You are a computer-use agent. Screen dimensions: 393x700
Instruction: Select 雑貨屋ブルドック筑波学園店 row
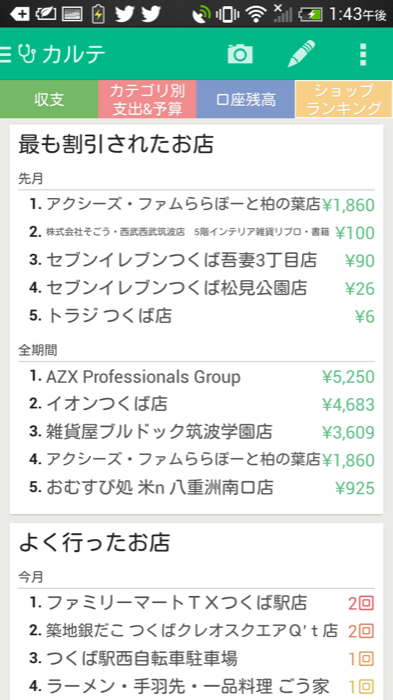point(196,432)
